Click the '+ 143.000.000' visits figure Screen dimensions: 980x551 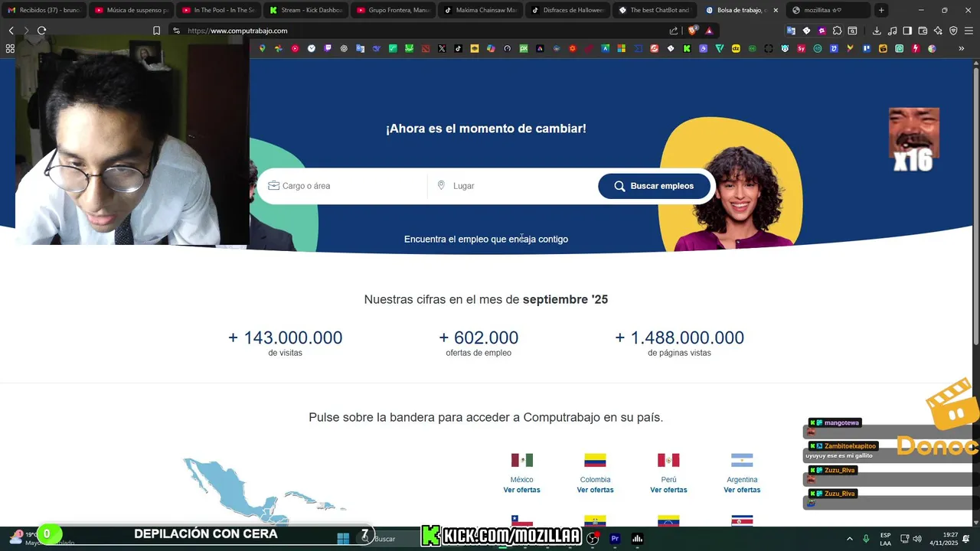tap(285, 337)
